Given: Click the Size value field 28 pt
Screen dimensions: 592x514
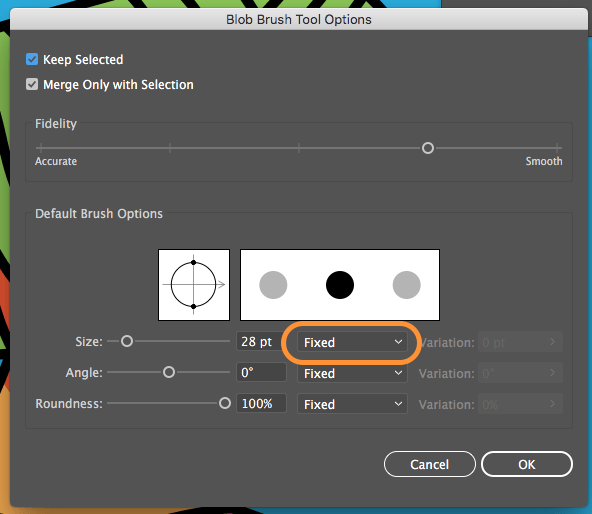Looking at the screenshot, I should tap(261, 341).
